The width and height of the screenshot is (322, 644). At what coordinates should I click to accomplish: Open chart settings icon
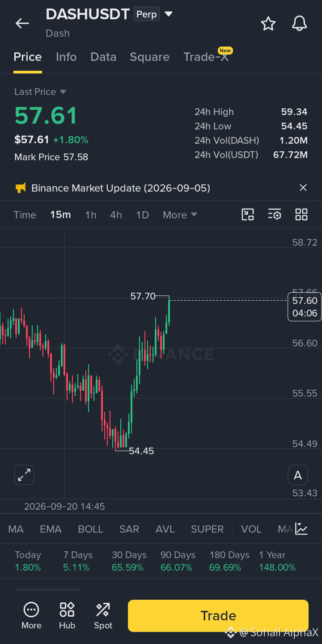click(275, 215)
